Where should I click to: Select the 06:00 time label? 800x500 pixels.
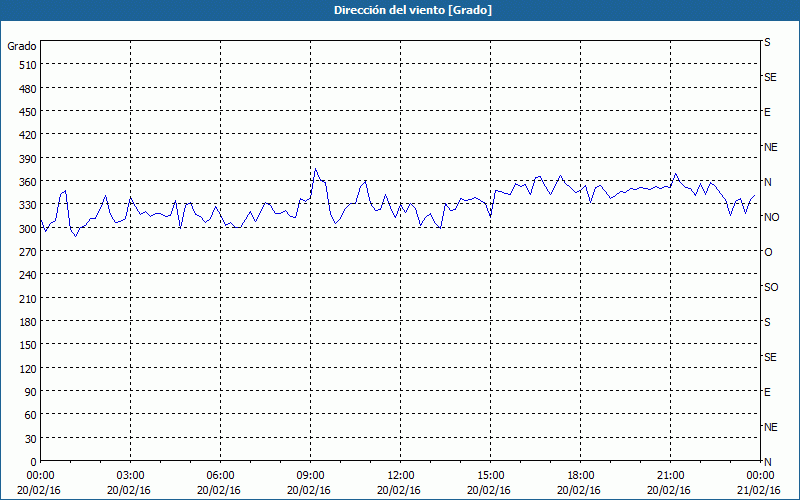tap(220, 476)
